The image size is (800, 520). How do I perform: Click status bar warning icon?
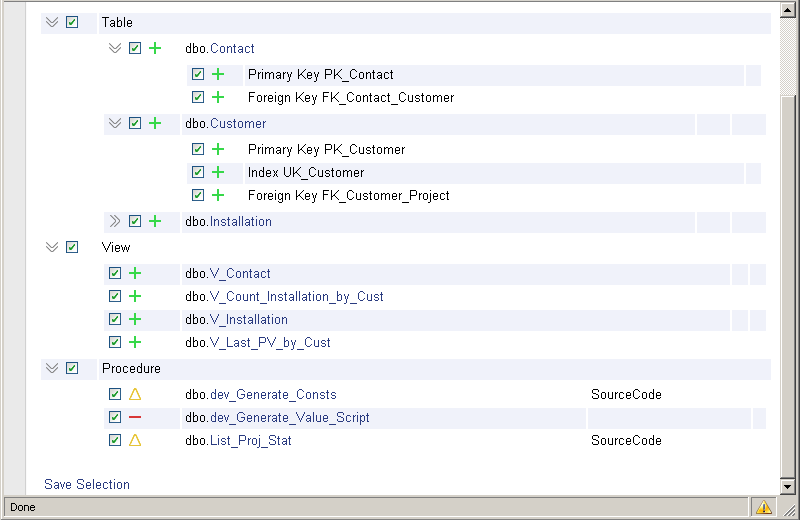click(x=764, y=507)
